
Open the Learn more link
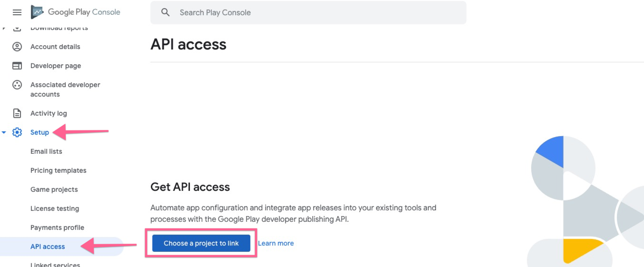276,243
